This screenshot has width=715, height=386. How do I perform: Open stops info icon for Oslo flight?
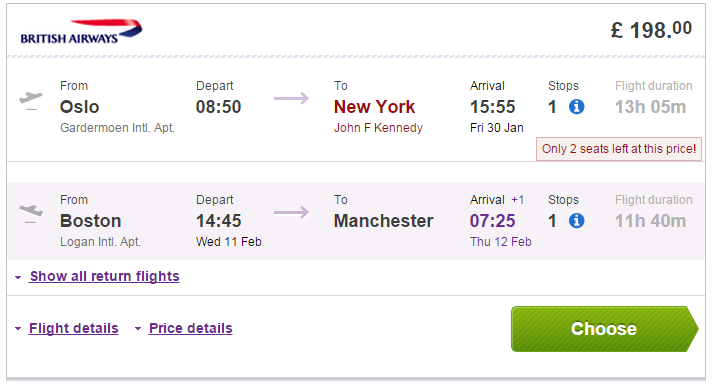point(576,107)
